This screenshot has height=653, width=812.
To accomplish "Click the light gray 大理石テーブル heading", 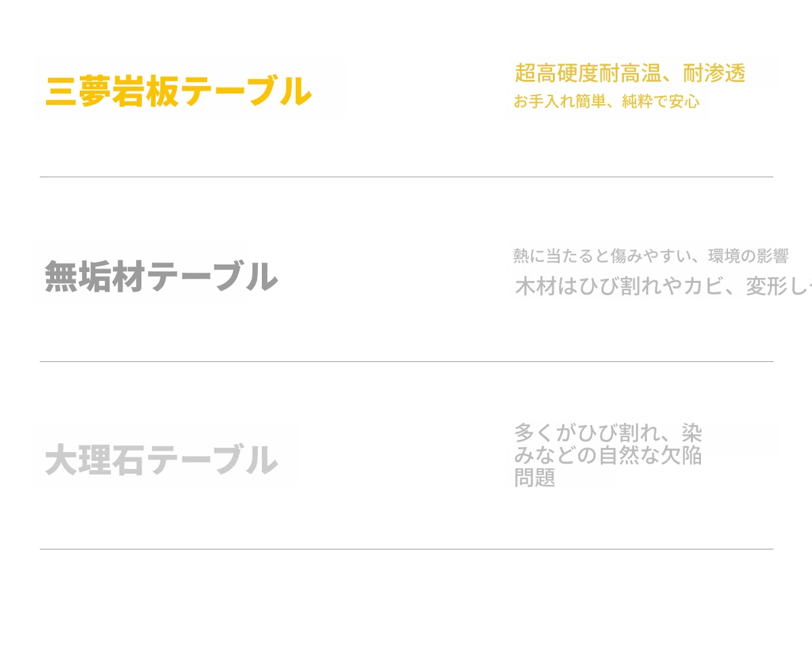I will (162, 460).
